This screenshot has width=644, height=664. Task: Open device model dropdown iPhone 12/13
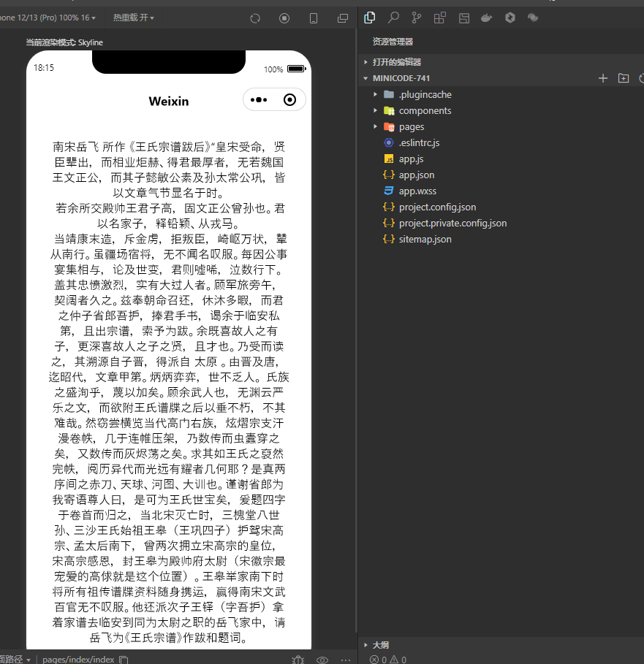click(x=48, y=18)
